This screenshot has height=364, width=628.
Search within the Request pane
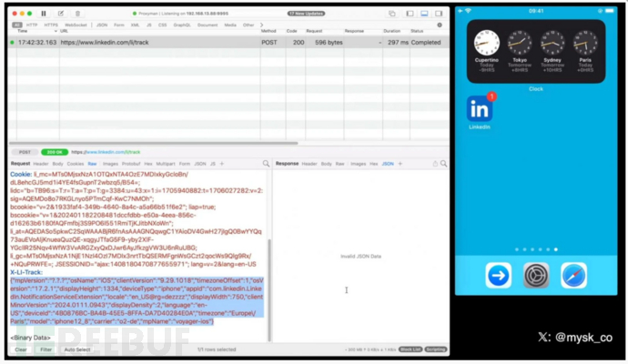(266, 164)
